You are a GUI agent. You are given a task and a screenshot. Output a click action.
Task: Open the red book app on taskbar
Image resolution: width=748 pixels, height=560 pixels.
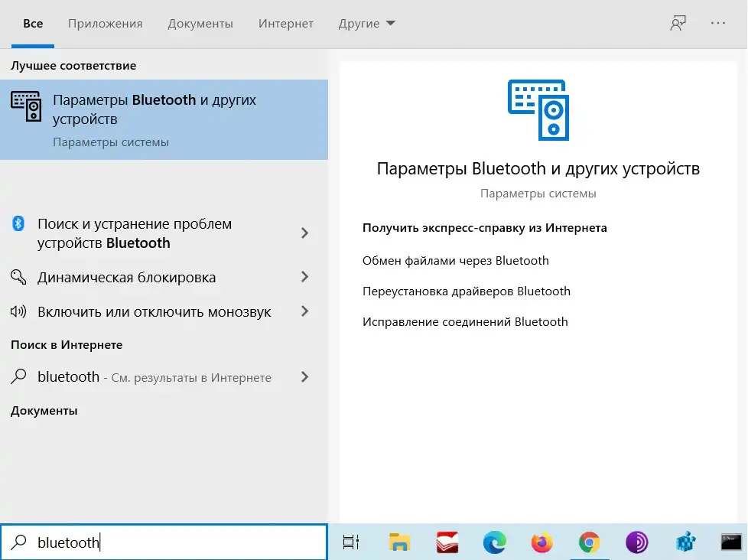(x=447, y=542)
